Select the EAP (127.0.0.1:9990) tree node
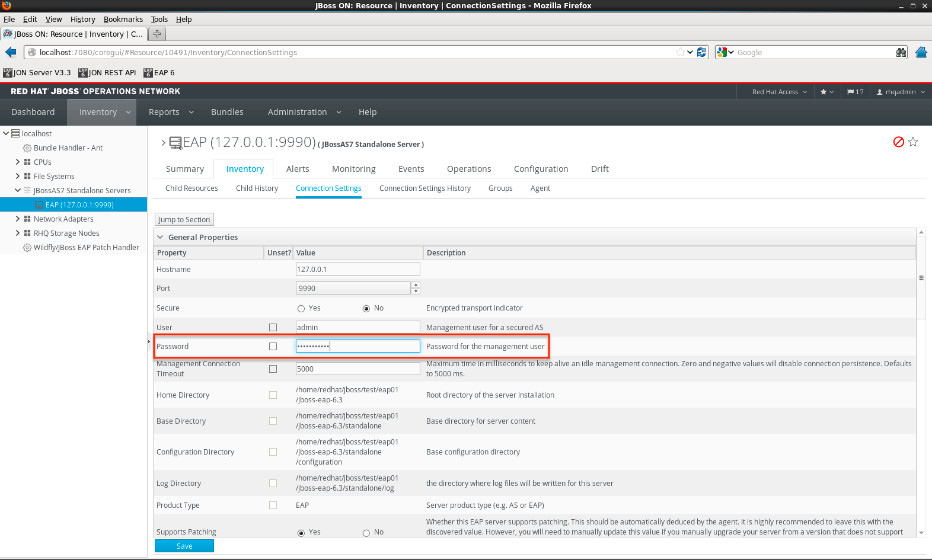This screenshot has width=932, height=560. 79,205
